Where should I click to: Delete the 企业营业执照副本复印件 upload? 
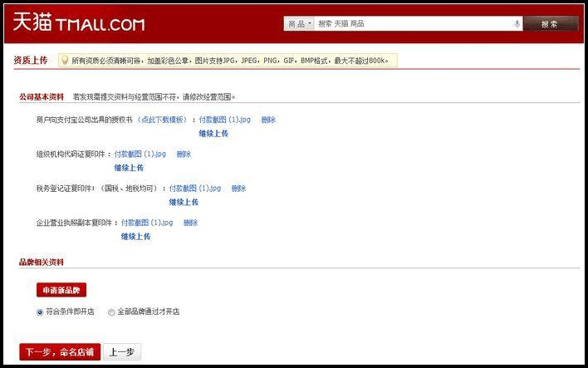pos(191,223)
